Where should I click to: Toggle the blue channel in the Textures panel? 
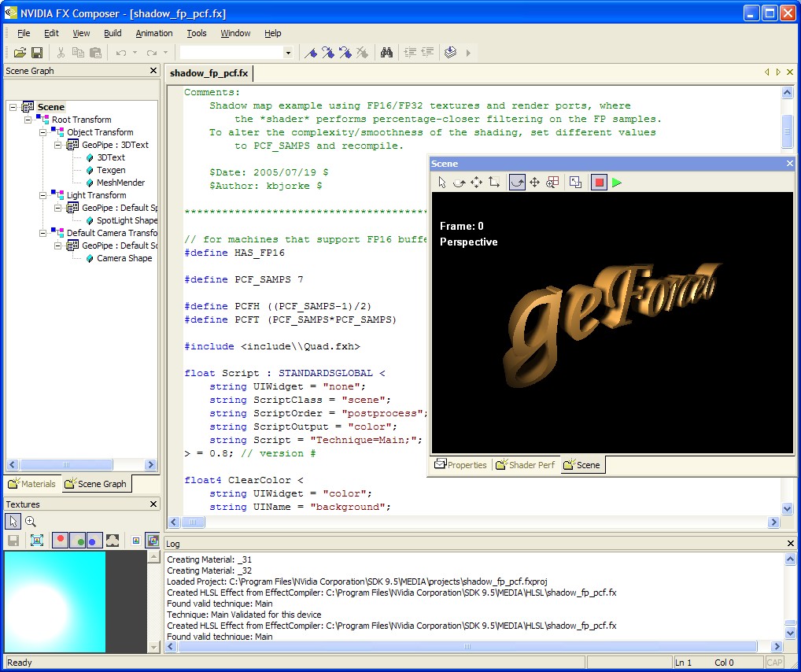coord(94,540)
